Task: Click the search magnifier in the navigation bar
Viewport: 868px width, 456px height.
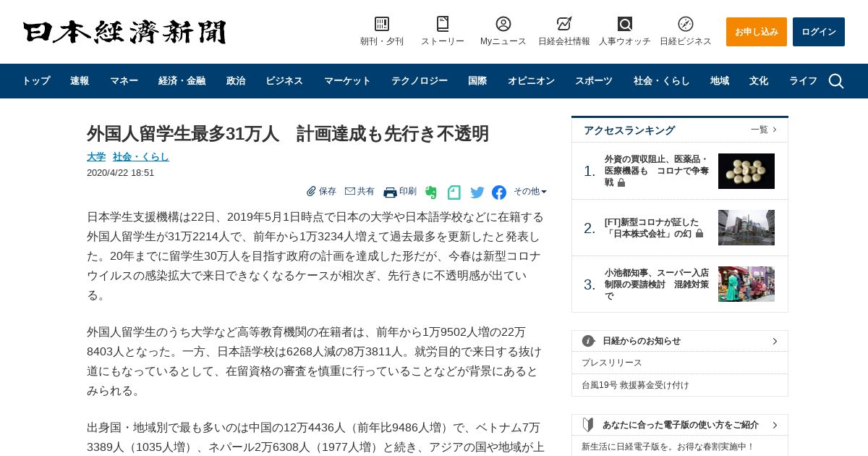Action: click(836, 81)
